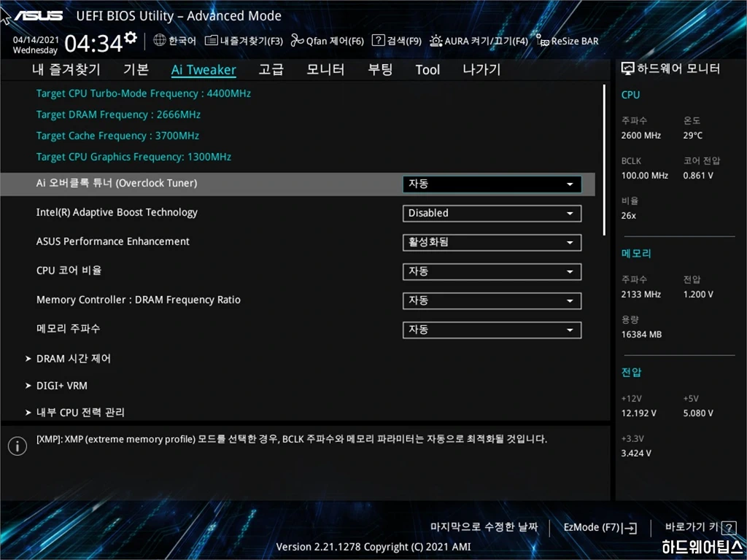Click the 3.424 V reading
This screenshot has height=560, width=747.
[x=636, y=454]
